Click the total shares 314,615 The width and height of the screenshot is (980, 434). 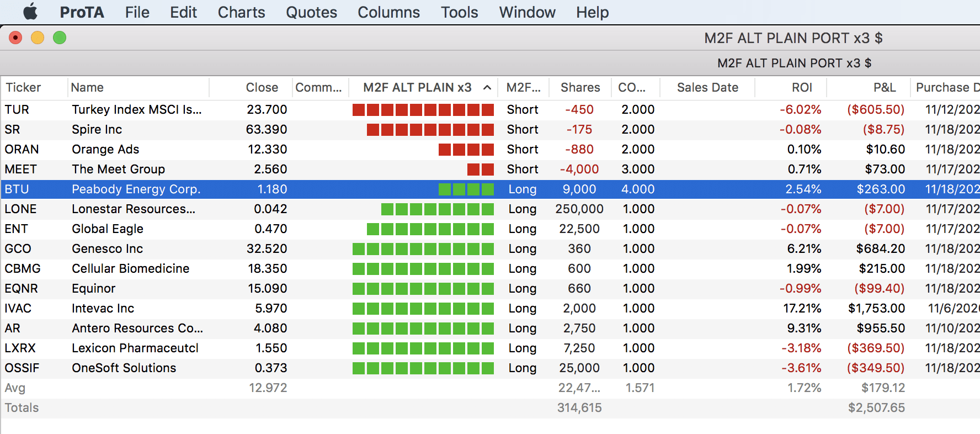pos(579,407)
